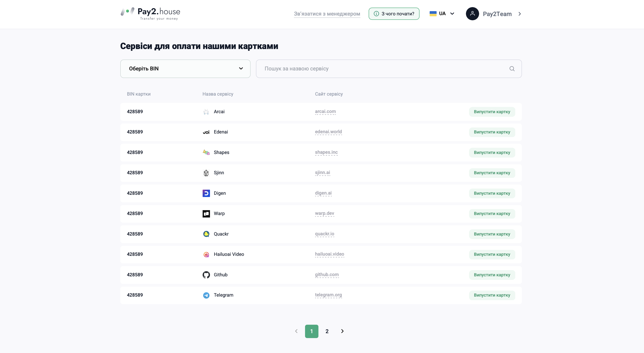Open the edenai.world link
Screen dimensions: 644x353
pos(328,132)
